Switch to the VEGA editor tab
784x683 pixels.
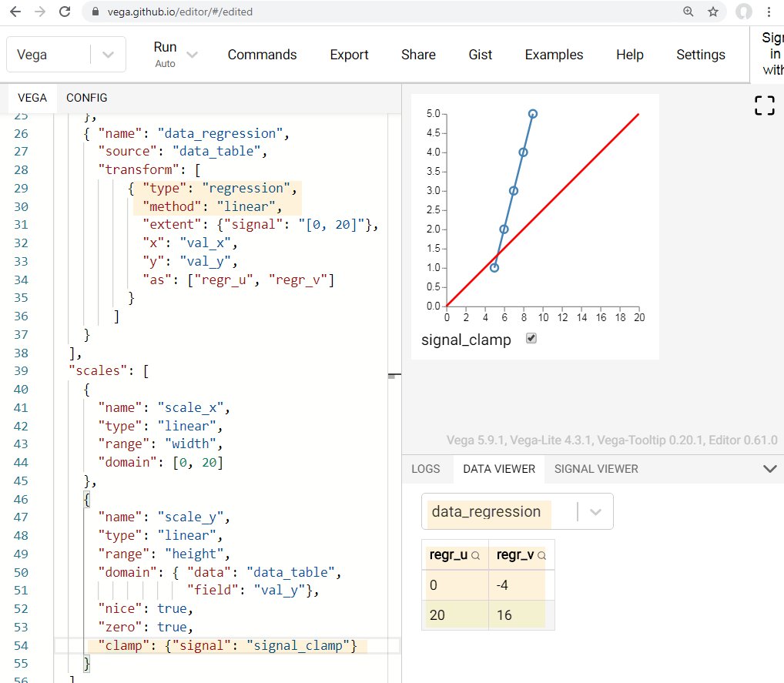point(32,98)
